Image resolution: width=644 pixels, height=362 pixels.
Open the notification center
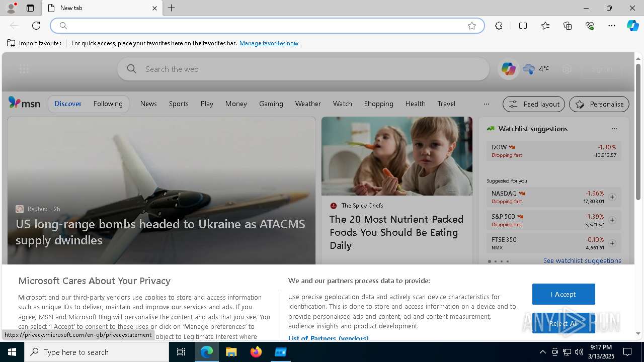tap(627, 352)
